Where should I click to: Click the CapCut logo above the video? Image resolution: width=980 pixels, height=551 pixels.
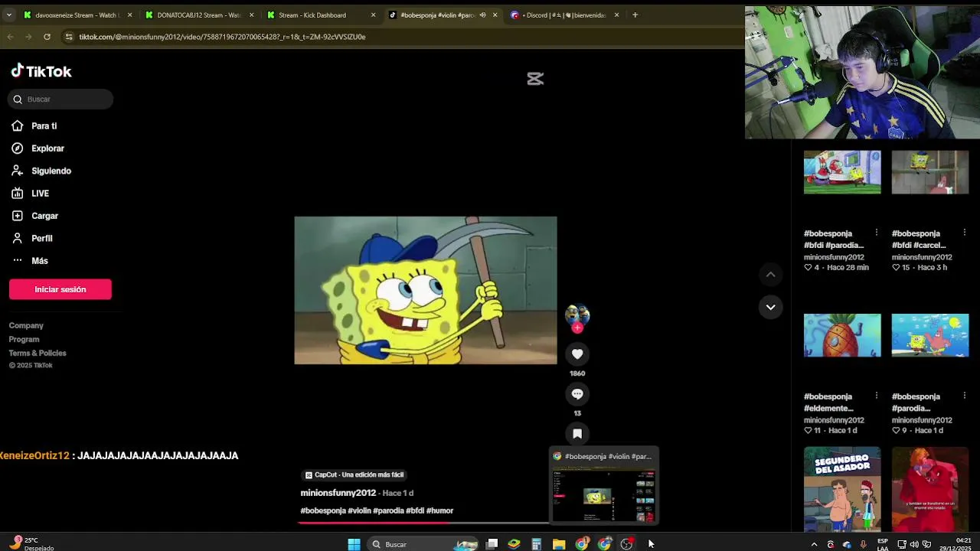535,79
